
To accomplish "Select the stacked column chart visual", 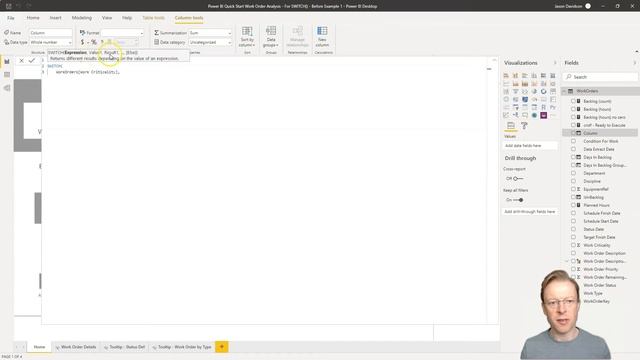I will click(516, 76).
